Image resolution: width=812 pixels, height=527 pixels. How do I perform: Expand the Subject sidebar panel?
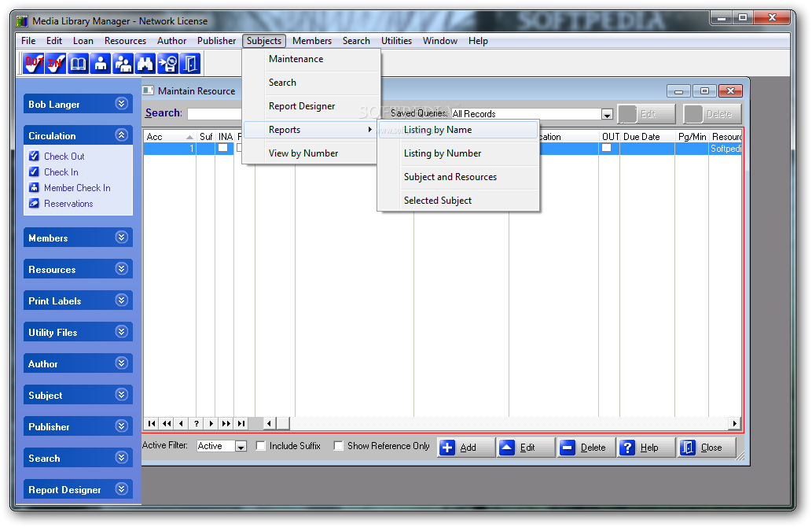122,395
